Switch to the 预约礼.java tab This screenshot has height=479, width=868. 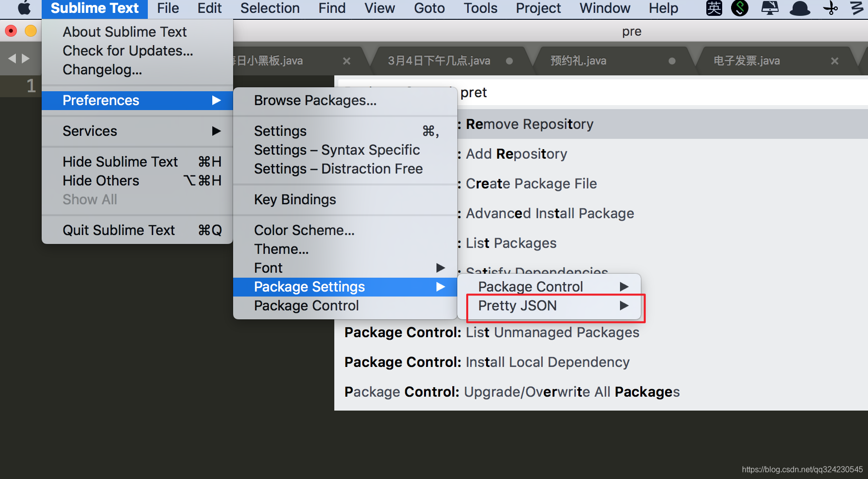coord(578,60)
